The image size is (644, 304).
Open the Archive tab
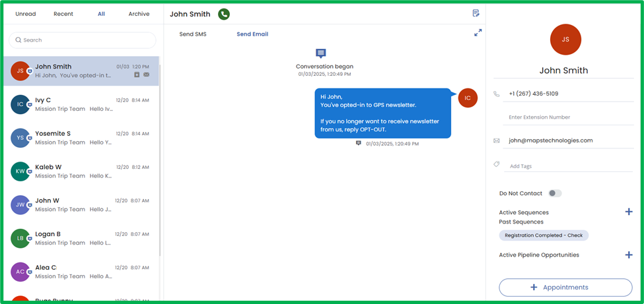tap(139, 14)
